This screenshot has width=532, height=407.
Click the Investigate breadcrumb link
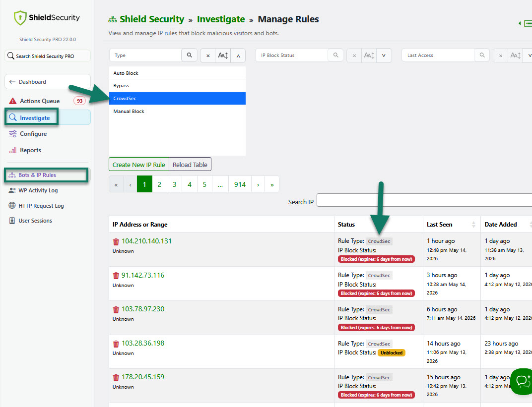pos(221,19)
